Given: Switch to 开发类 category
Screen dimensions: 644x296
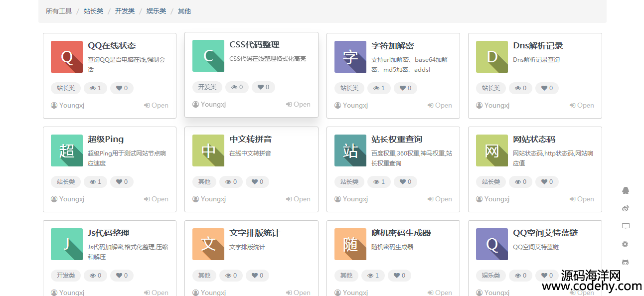Looking at the screenshot, I should [x=125, y=11].
